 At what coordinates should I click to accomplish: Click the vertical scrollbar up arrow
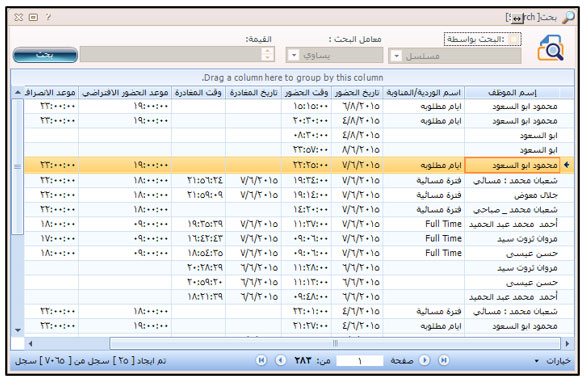click(x=18, y=92)
